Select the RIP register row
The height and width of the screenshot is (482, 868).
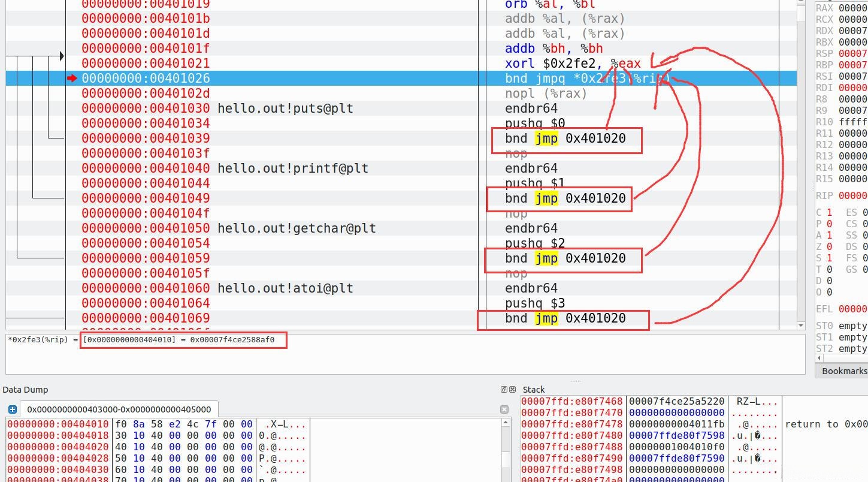tap(842, 195)
